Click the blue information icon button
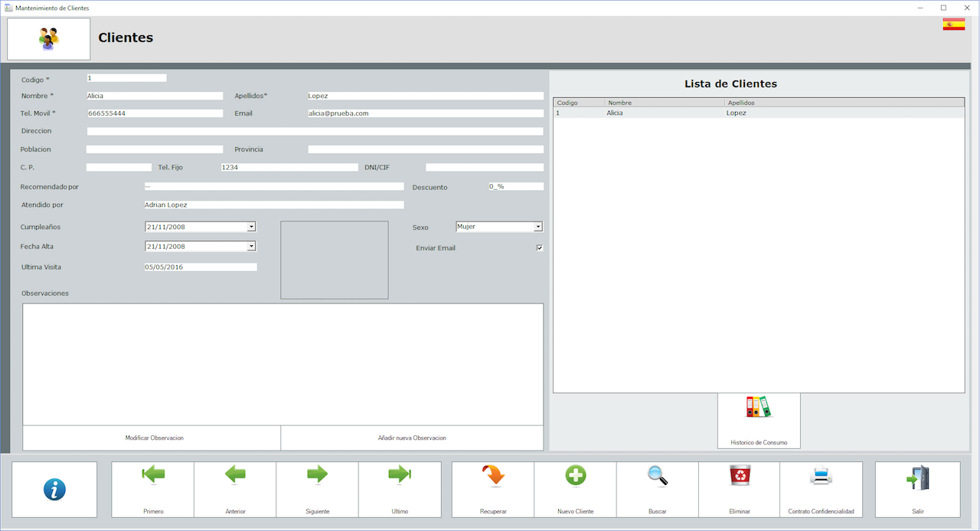 (54, 489)
